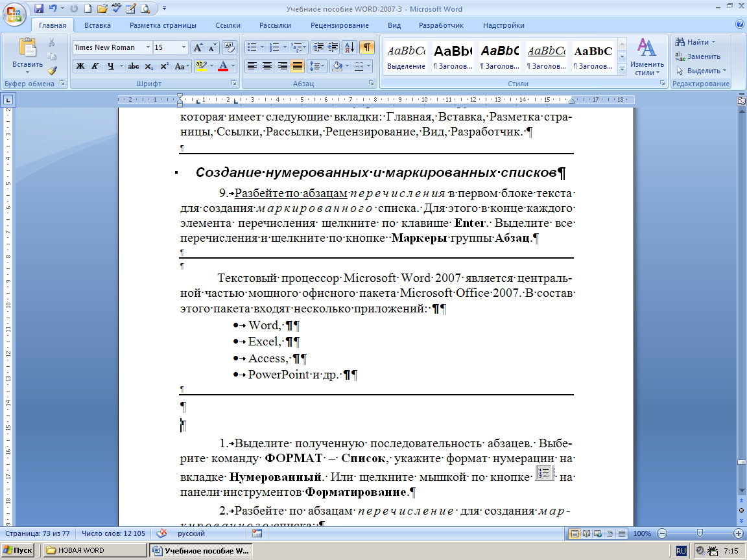Click the yellow text highlight color button
The height and width of the screenshot is (560, 747).
click(x=201, y=66)
